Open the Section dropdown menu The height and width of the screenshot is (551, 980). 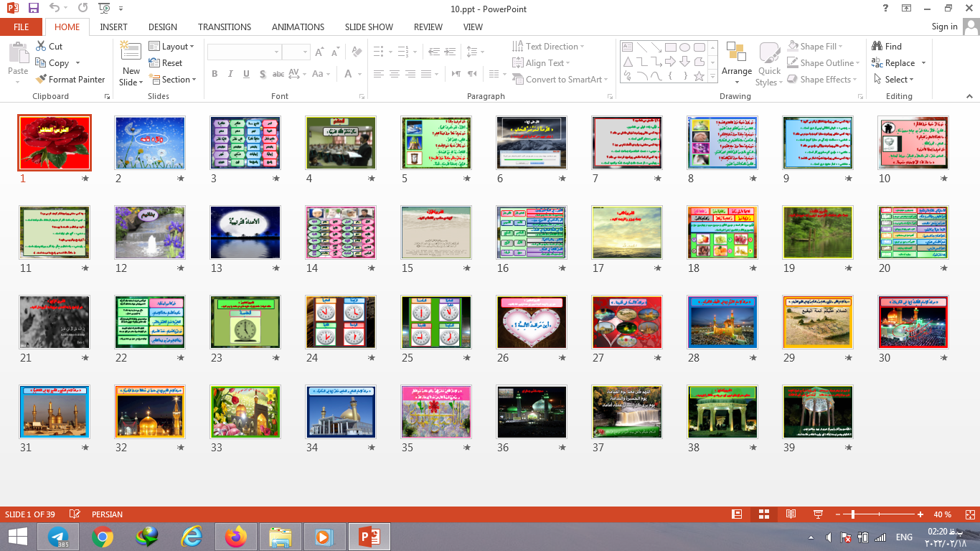[173, 80]
